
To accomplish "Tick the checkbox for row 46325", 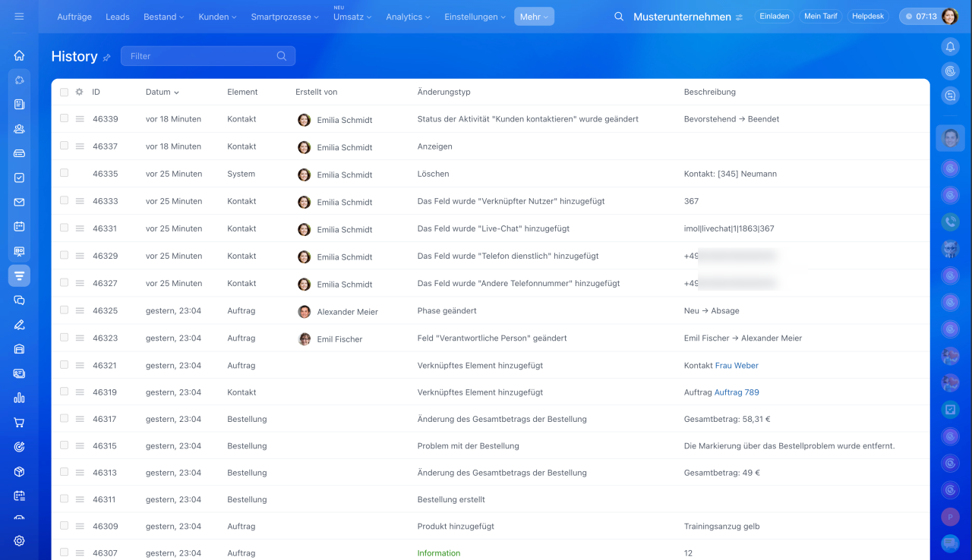I will (65, 310).
